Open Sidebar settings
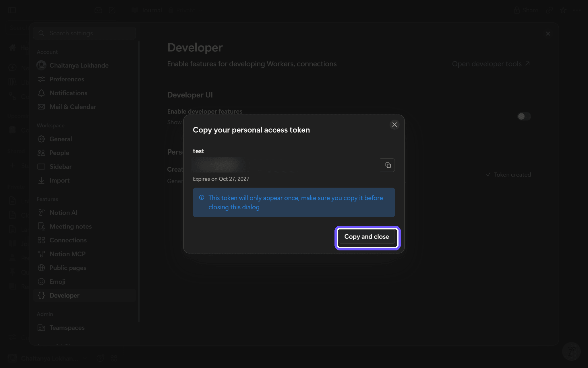 tap(84, 166)
